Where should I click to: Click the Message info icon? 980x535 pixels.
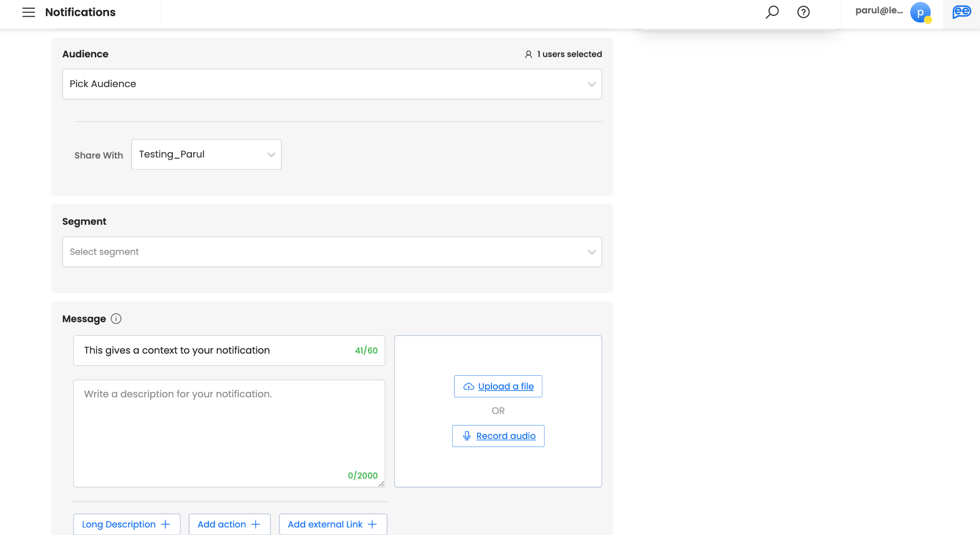[x=116, y=319]
